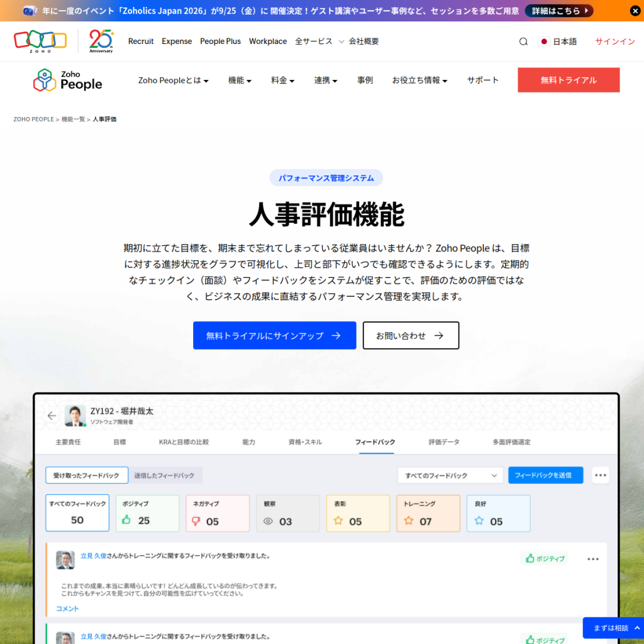The height and width of the screenshot is (644, 644).
Task: Click the サインイン link
Action: point(615,42)
